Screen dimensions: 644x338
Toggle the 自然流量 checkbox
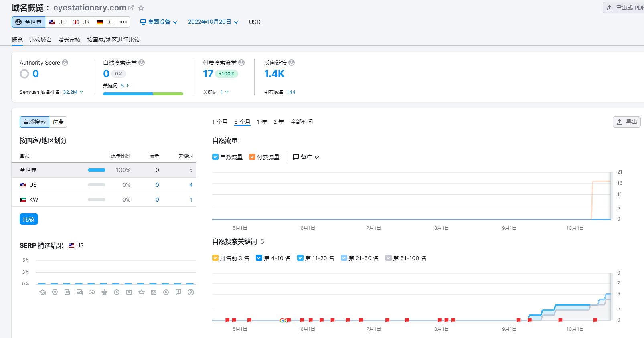click(215, 157)
